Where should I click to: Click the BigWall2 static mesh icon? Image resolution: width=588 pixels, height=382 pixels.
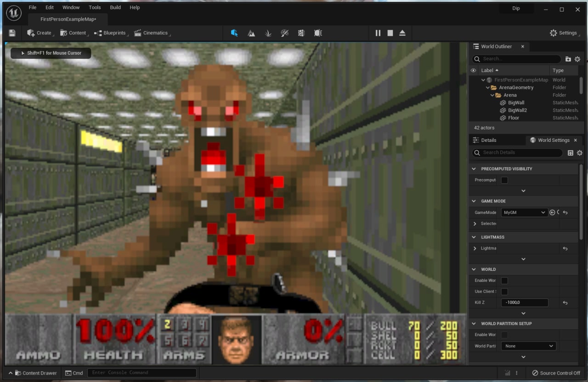point(503,110)
